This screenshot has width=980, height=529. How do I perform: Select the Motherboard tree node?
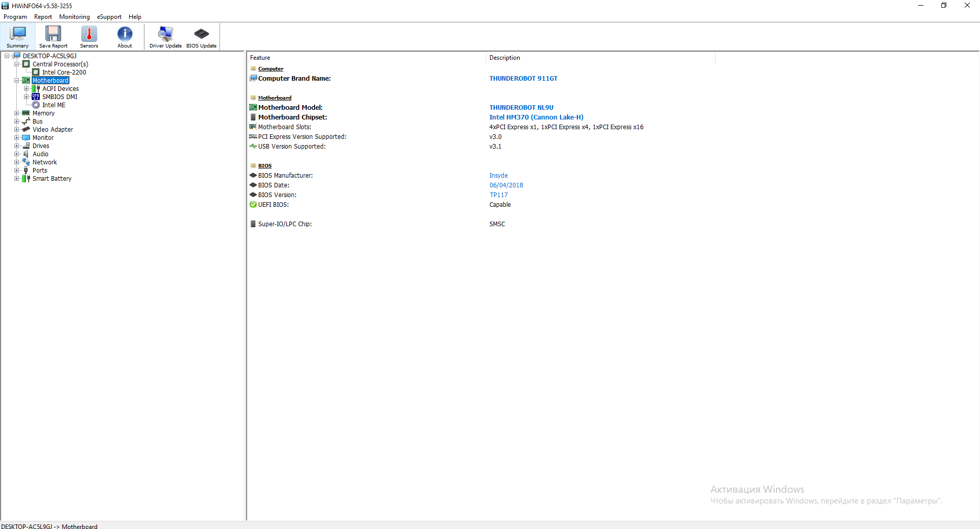(x=51, y=81)
